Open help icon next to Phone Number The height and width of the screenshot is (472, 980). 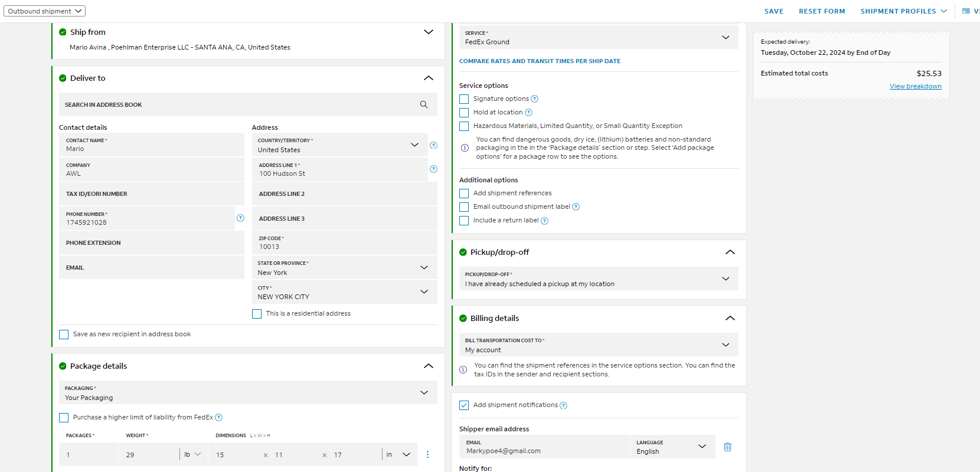[240, 218]
